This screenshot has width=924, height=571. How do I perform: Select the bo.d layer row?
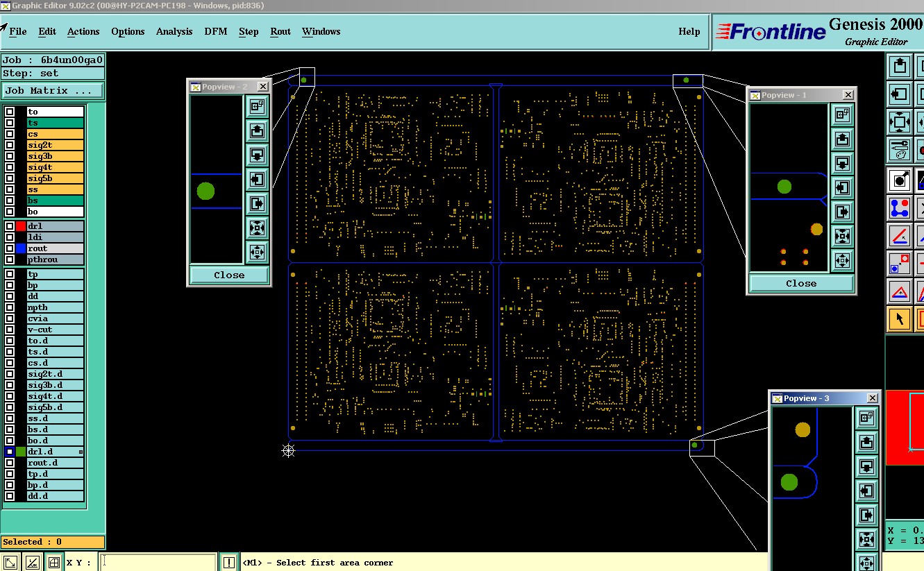point(56,441)
